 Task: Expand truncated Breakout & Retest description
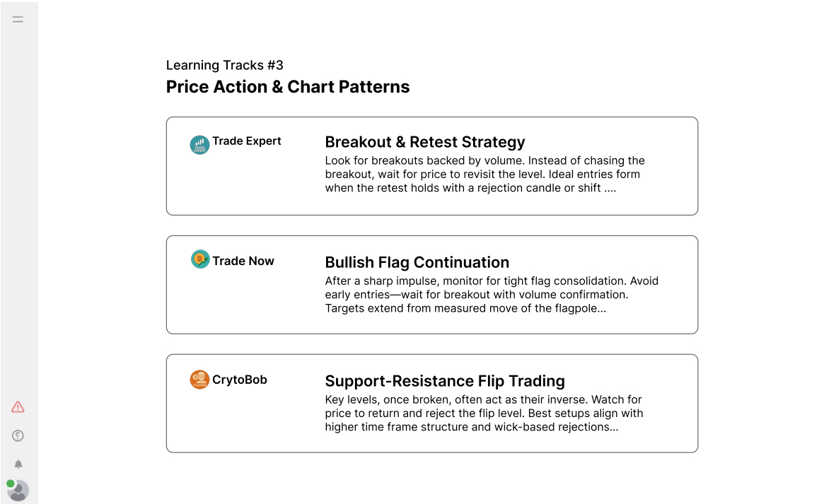tap(484, 174)
